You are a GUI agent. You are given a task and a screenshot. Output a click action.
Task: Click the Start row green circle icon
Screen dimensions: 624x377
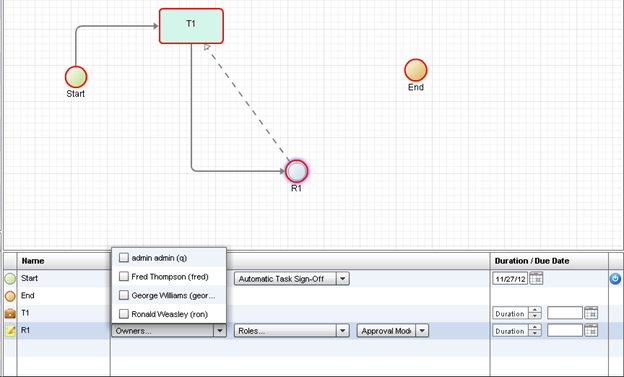coord(10,279)
